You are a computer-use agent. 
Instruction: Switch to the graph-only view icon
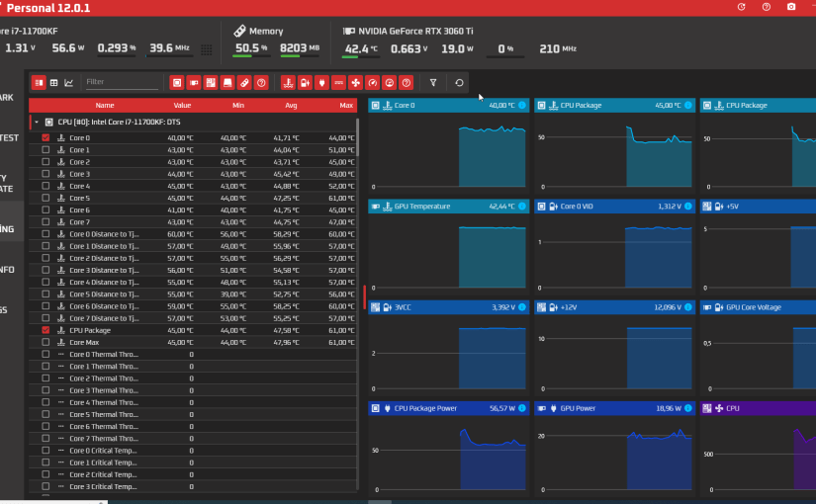click(x=68, y=83)
